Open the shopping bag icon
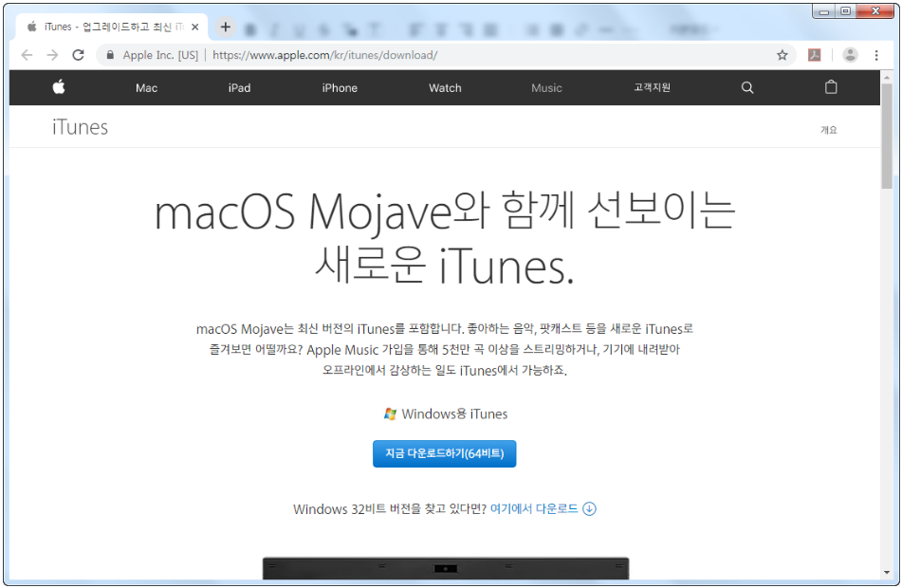The width and height of the screenshot is (902, 588). click(x=831, y=87)
